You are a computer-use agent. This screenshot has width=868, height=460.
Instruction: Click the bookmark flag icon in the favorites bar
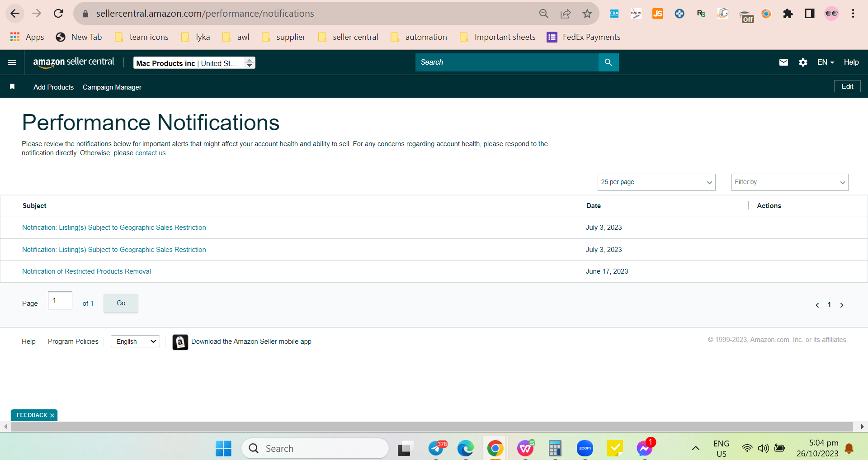pyautogui.click(x=12, y=86)
